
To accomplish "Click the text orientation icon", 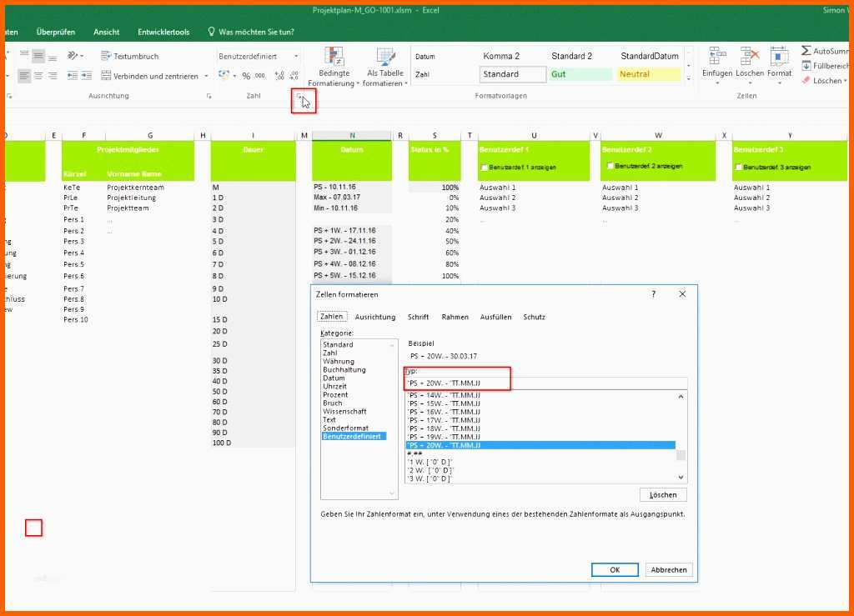I will point(73,56).
